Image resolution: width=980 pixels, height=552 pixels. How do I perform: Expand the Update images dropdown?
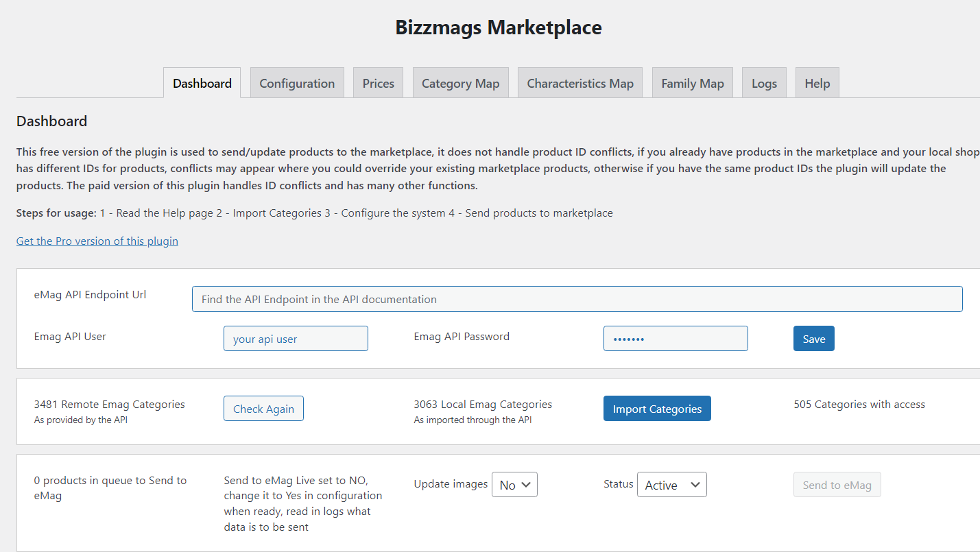(x=514, y=484)
